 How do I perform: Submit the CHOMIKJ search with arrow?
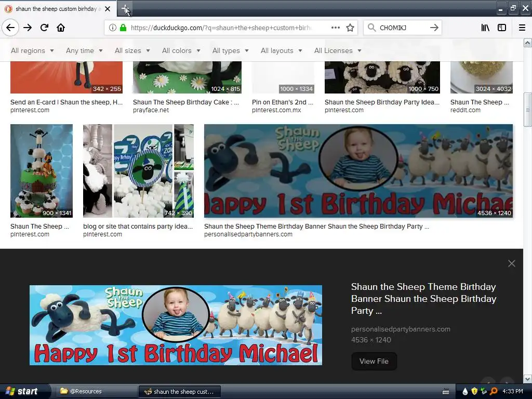tap(434, 28)
